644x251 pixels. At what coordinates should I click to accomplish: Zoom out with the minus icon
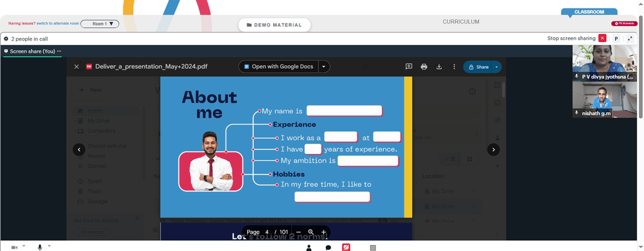coord(299,232)
